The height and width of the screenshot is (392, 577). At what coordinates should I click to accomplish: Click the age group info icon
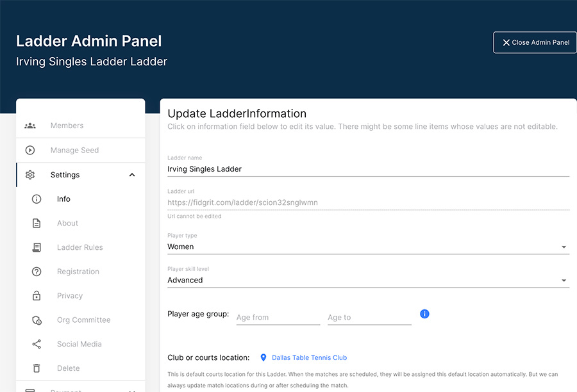[x=424, y=314]
